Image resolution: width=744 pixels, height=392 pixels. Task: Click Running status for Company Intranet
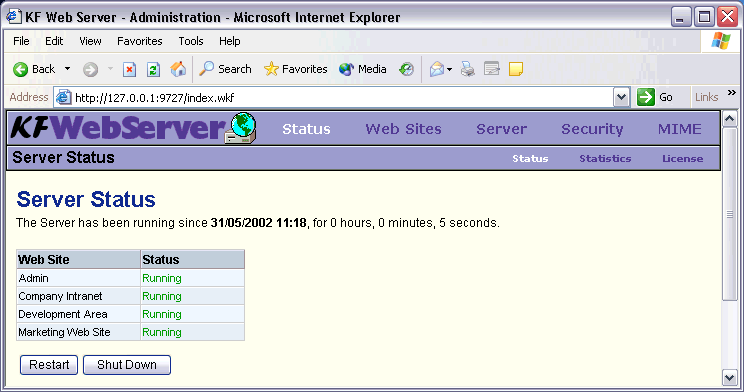(x=162, y=297)
